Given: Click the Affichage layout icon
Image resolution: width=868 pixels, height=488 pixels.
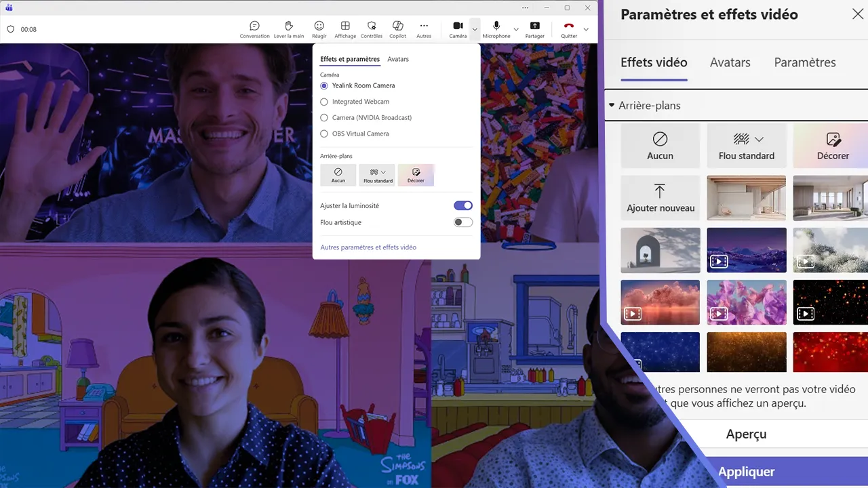Looking at the screenshot, I should pyautogui.click(x=345, y=26).
